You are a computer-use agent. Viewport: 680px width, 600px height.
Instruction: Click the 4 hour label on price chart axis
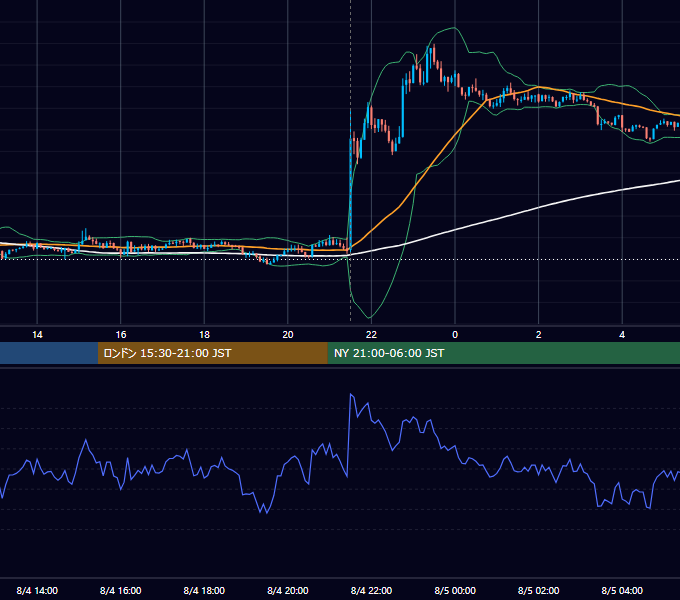[x=622, y=335]
